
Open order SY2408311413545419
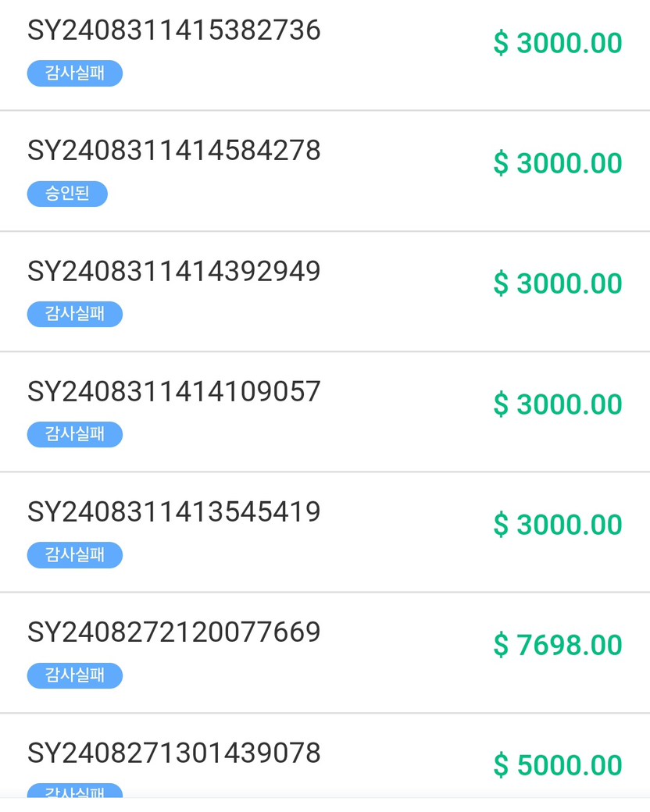point(174,512)
